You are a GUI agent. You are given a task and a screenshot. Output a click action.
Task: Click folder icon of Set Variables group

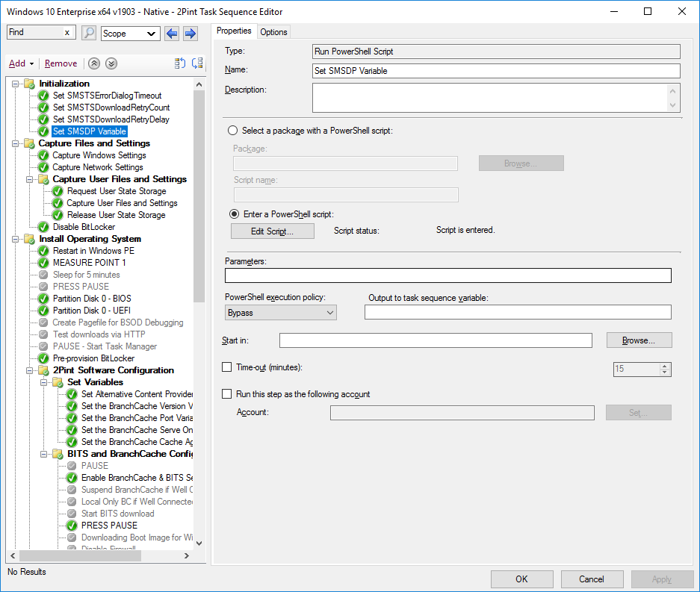coord(58,382)
